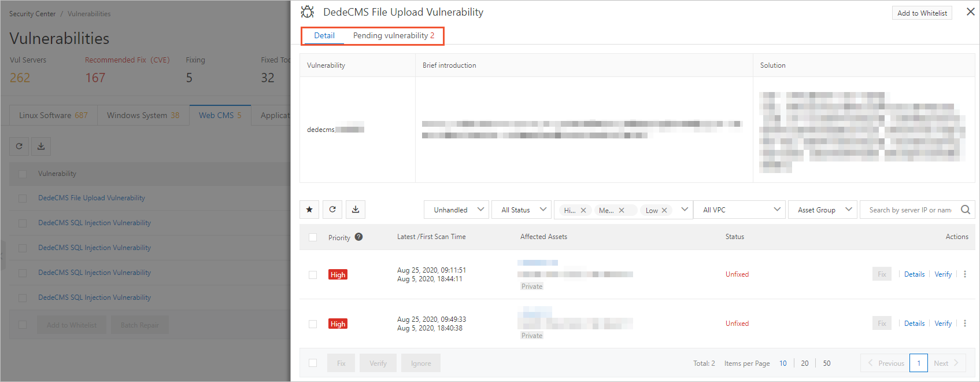Click the Vul Servers 262 count
The width and height of the screenshot is (980, 382).
pos(20,78)
